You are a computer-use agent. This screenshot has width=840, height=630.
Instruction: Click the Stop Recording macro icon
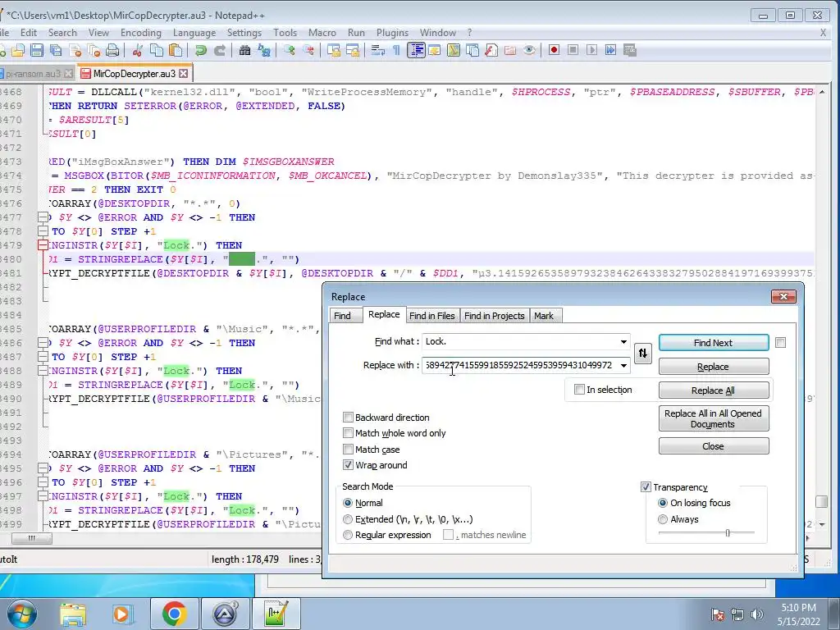point(573,50)
